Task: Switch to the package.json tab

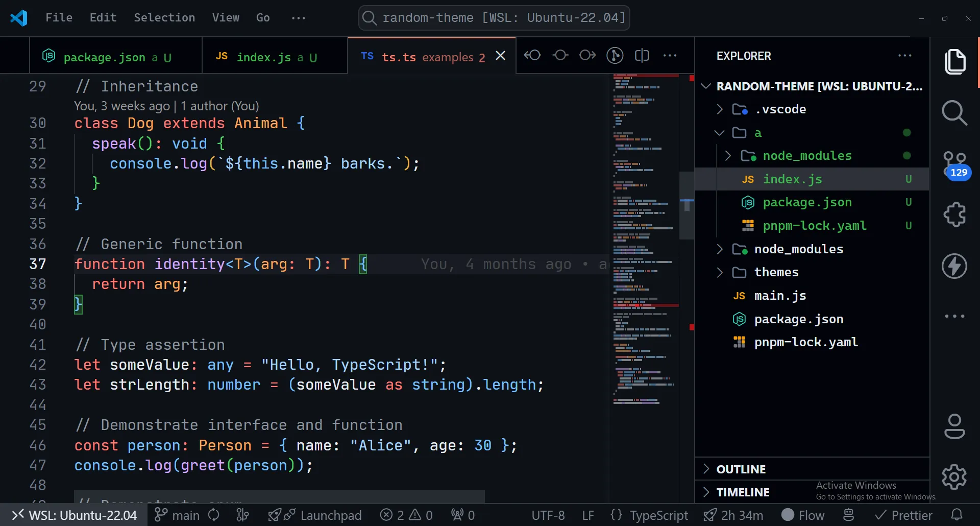Action: (x=116, y=56)
